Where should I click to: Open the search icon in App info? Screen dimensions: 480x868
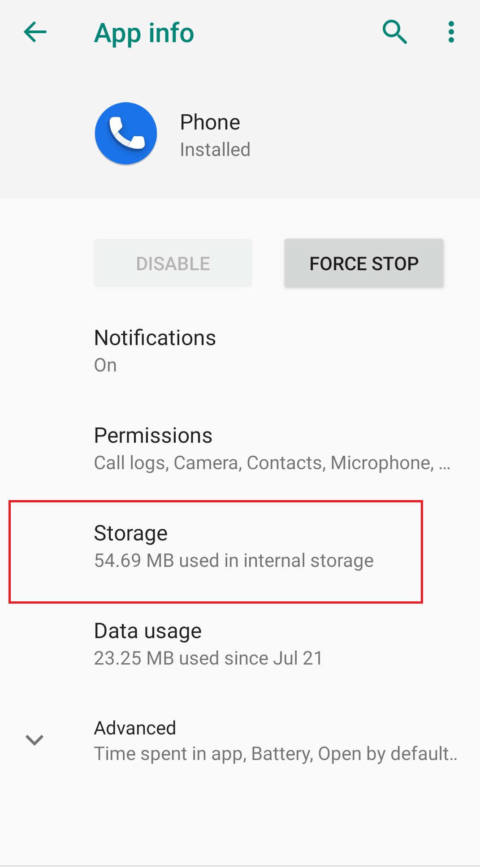click(395, 32)
